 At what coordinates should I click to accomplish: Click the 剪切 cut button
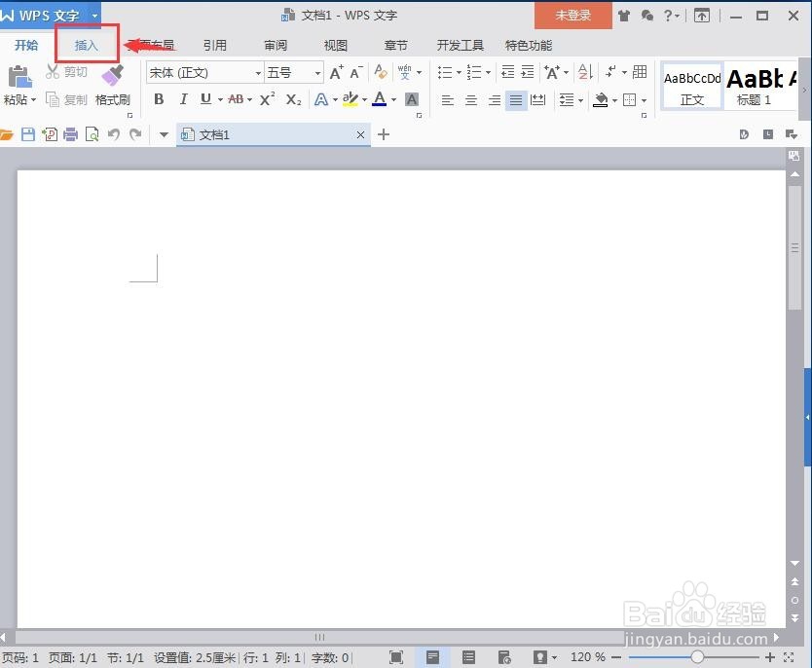[67, 72]
